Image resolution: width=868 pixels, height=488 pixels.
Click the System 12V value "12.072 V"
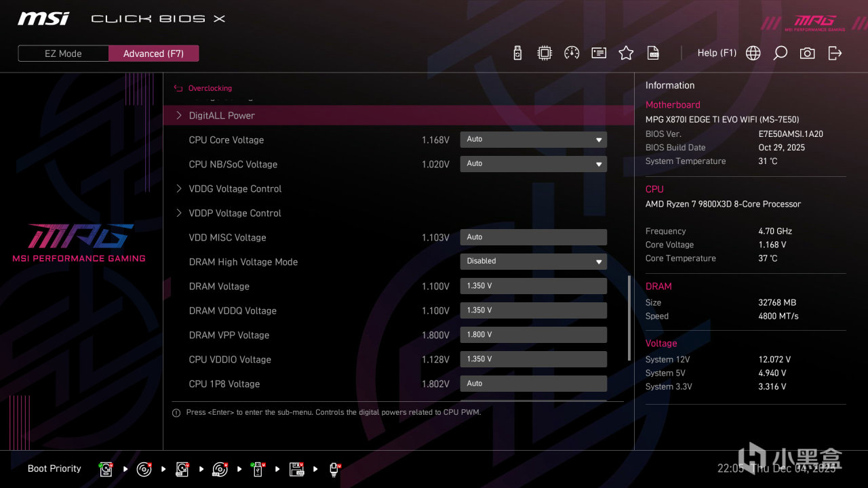[774, 359]
